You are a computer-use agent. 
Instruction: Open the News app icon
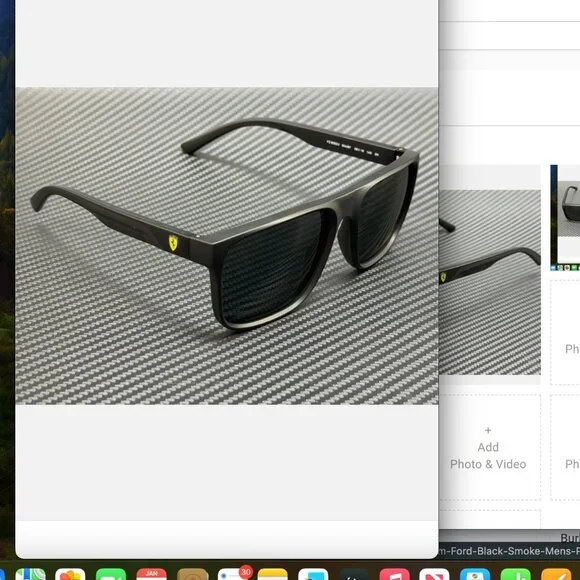tap(434, 574)
